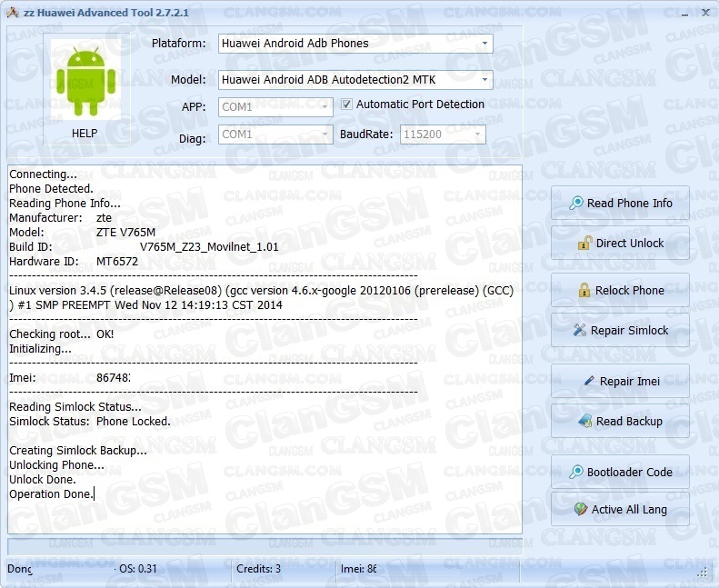This screenshot has height=588, width=719.
Task: Click hardware ID 'MT6572' value
Action: [117, 261]
